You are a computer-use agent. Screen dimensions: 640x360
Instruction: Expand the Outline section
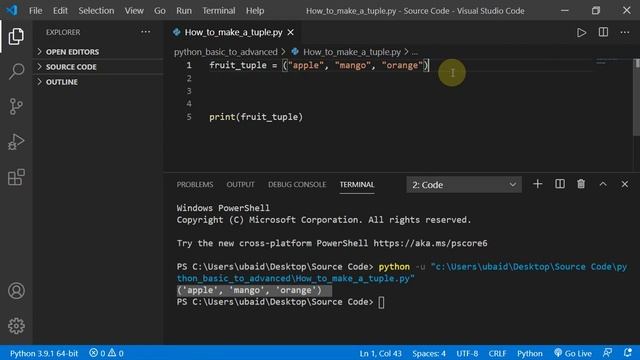98,82
